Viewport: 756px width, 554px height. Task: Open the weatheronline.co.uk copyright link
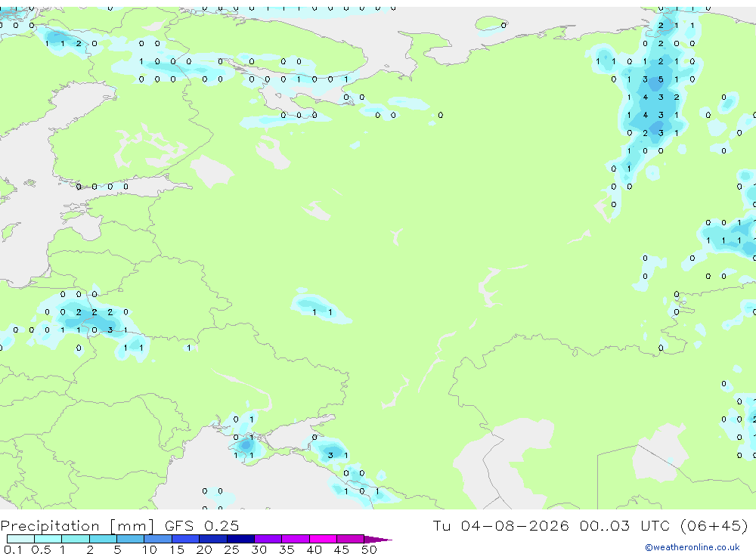(x=692, y=547)
